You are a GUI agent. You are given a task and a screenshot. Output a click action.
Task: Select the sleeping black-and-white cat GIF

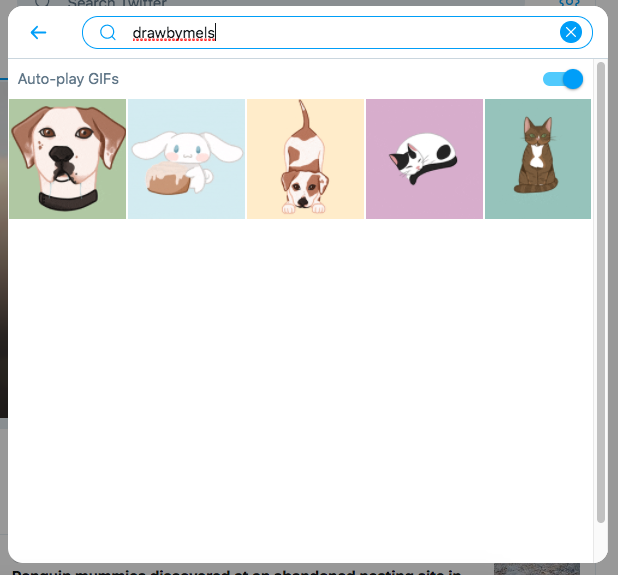coord(424,159)
